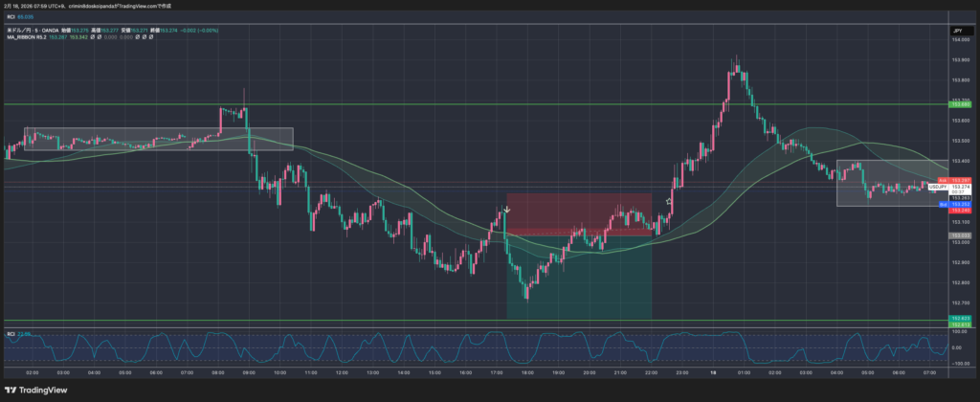Click the 18 date marker on time axis
The image size is (980, 402).
click(x=713, y=370)
